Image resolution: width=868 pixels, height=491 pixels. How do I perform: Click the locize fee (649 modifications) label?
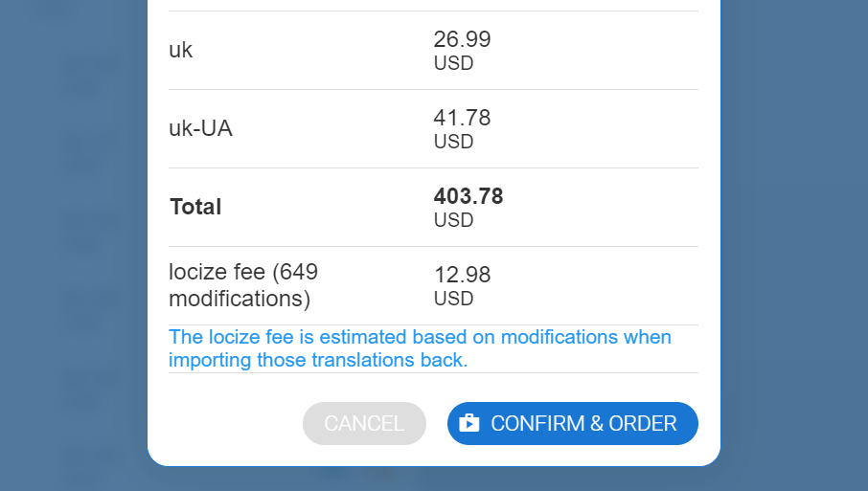pos(243,285)
